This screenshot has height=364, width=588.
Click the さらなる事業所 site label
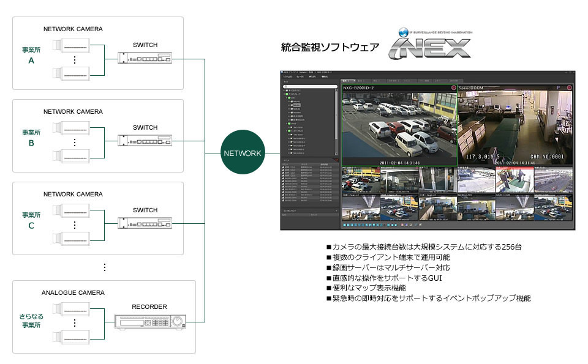(31, 321)
